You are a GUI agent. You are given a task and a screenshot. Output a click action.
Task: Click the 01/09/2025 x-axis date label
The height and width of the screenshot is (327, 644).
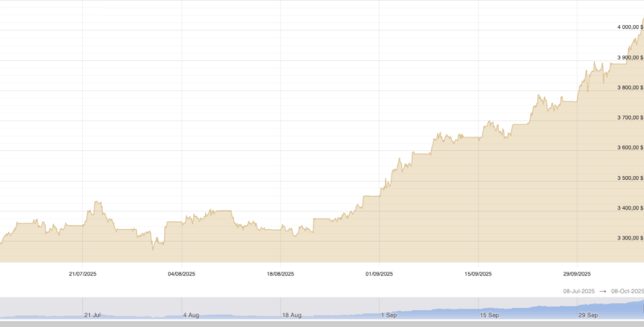click(x=379, y=274)
